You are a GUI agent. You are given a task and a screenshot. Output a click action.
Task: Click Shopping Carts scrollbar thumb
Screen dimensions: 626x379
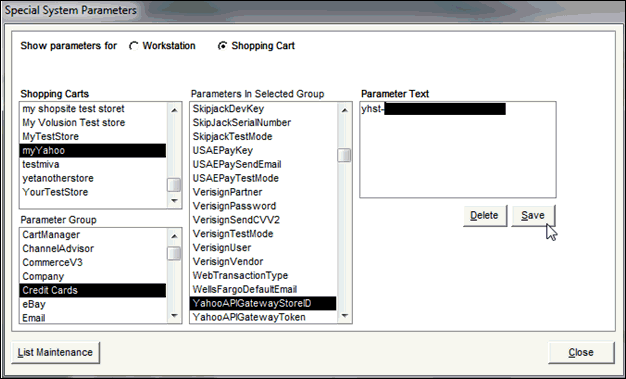[174, 185]
